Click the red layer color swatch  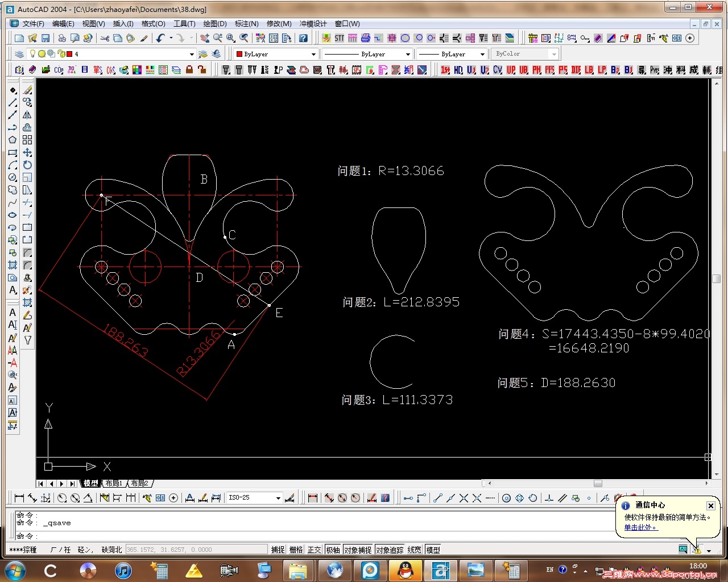click(69, 54)
